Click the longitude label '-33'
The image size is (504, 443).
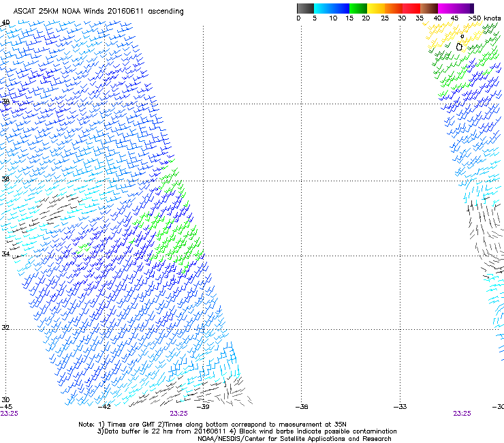400,407
